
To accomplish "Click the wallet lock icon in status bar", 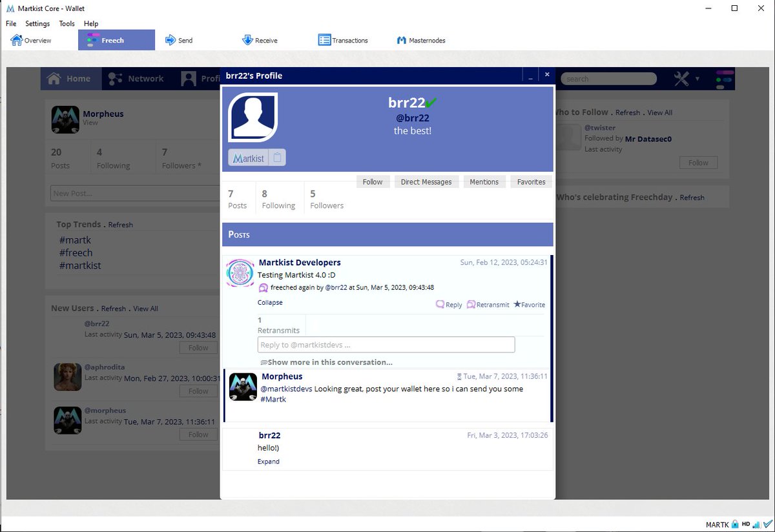I will pos(736,524).
